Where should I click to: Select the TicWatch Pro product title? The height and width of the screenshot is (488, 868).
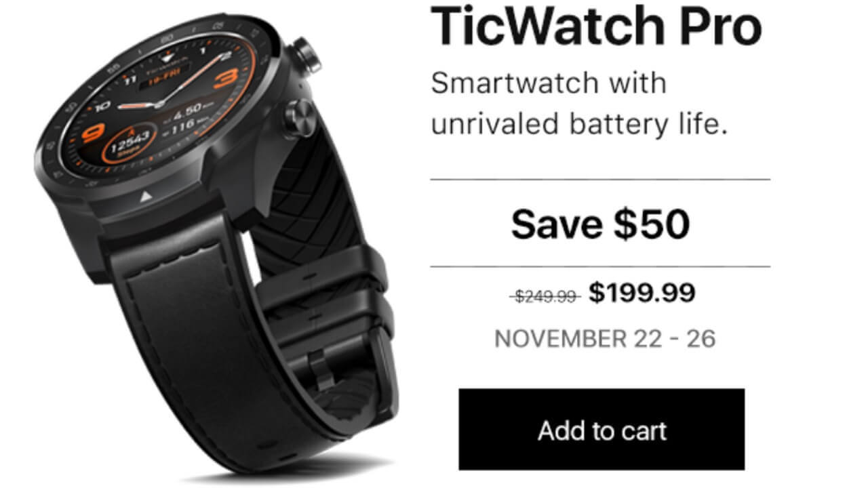coord(597,26)
